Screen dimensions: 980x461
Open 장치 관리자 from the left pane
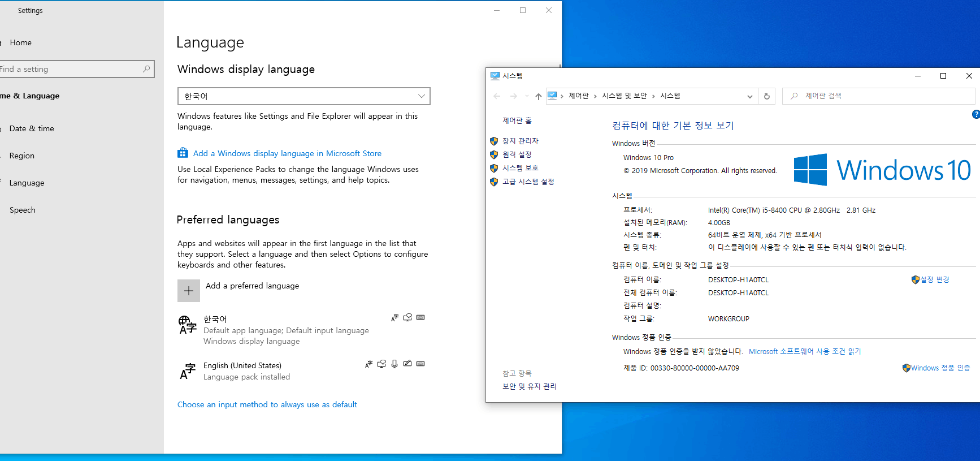pos(520,141)
